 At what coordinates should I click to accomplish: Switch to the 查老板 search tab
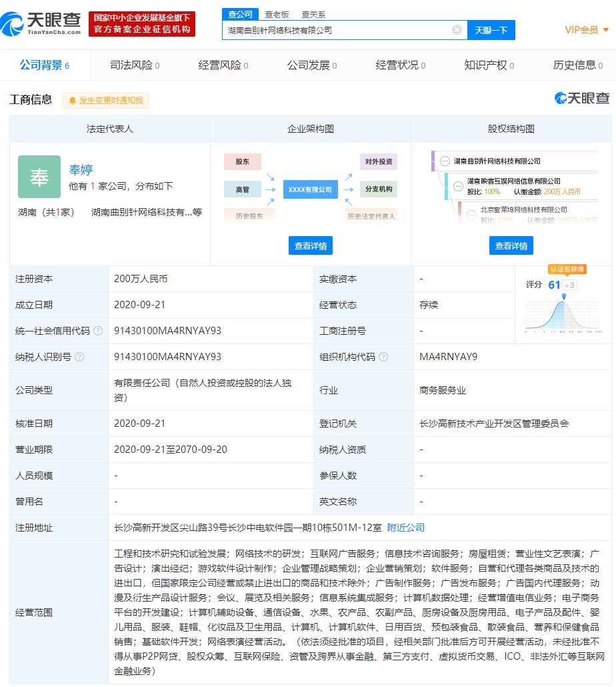[x=277, y=15]
